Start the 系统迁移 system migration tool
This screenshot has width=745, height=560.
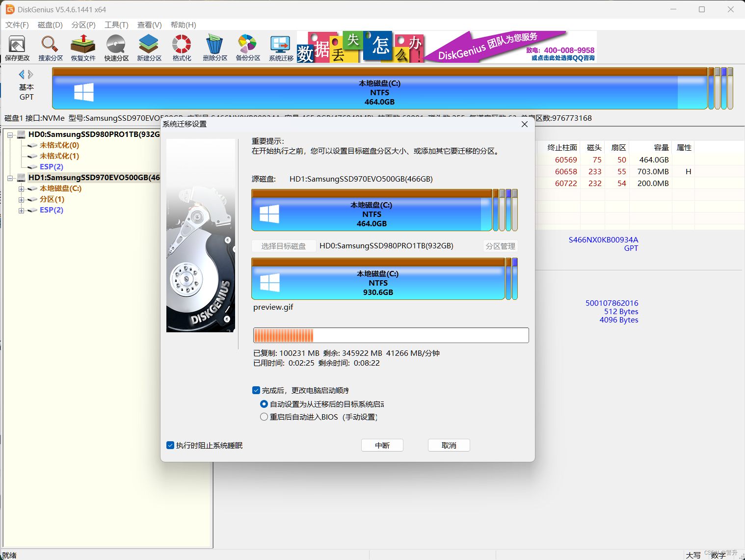(281, 48)
